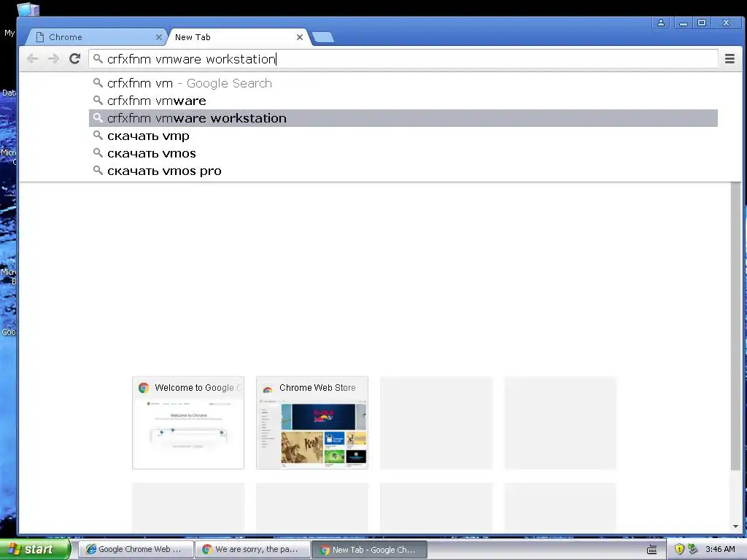Activate 'New Tab - Google Ch...' taskbar button

point(369,550)
